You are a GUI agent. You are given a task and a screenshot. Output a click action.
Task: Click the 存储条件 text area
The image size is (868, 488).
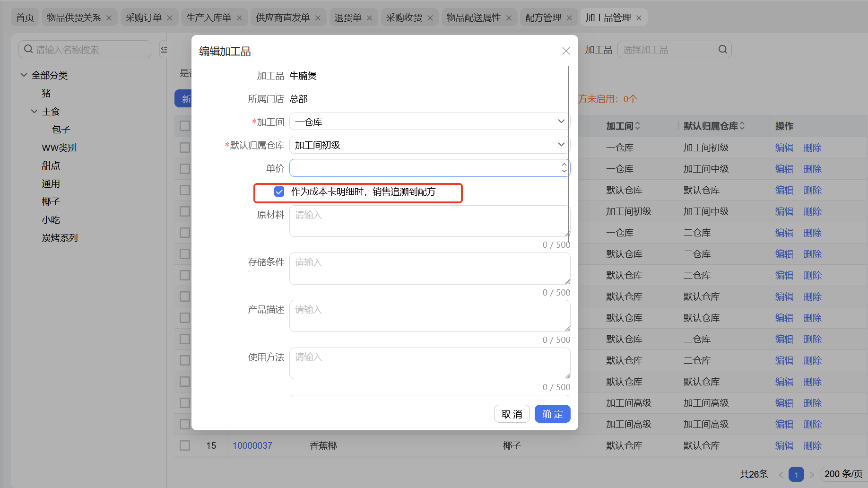point(430,268)
